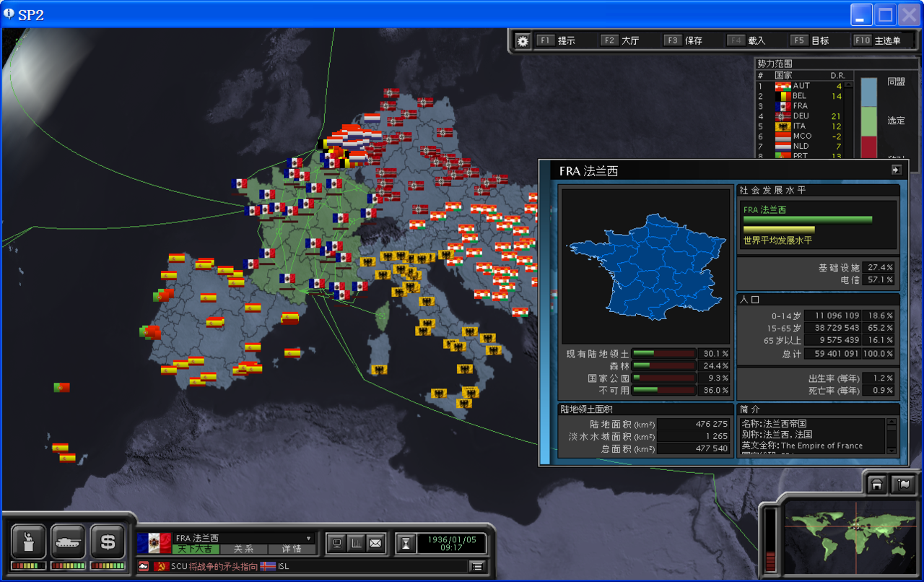
Task: Click the 国家公园 9.3% bar
Action: click(664, 378)
